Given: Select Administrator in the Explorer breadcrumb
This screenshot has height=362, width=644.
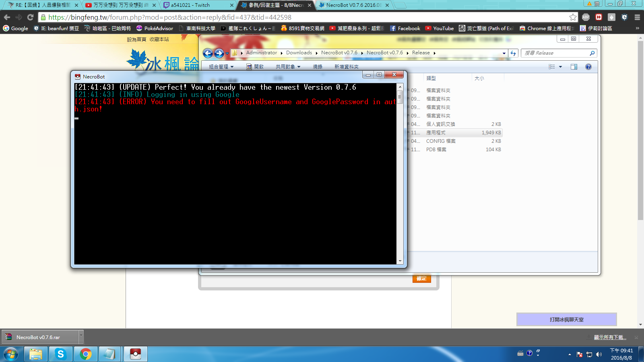Looking at the screenshot, I should [x=262, y=53].
